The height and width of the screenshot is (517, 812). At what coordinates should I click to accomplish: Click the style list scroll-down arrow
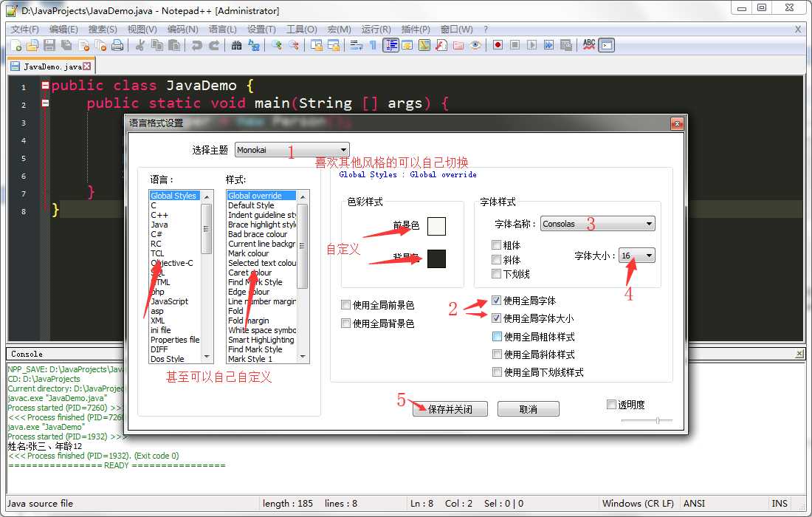click(303, 357)
